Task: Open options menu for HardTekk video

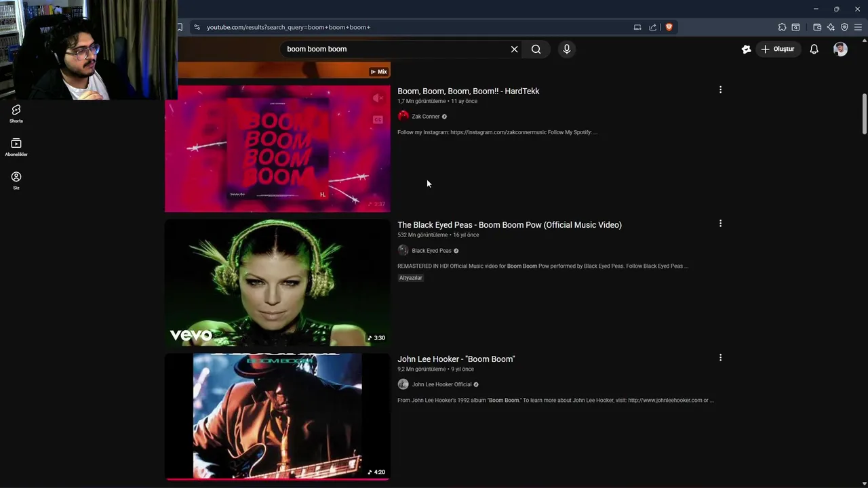Action: [720, 89]
